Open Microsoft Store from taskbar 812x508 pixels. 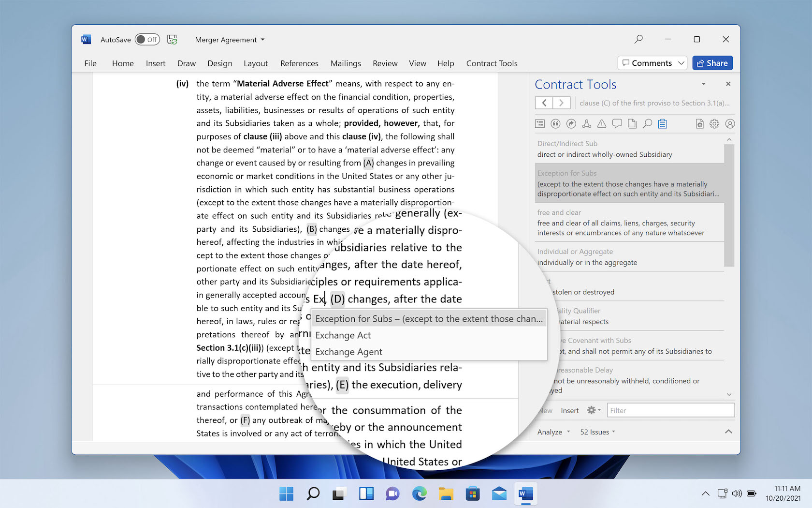pos(472,493)
